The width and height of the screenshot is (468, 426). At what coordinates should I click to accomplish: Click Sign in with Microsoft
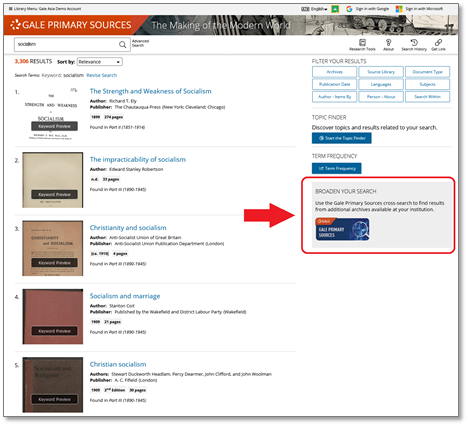tap(419, 9)
